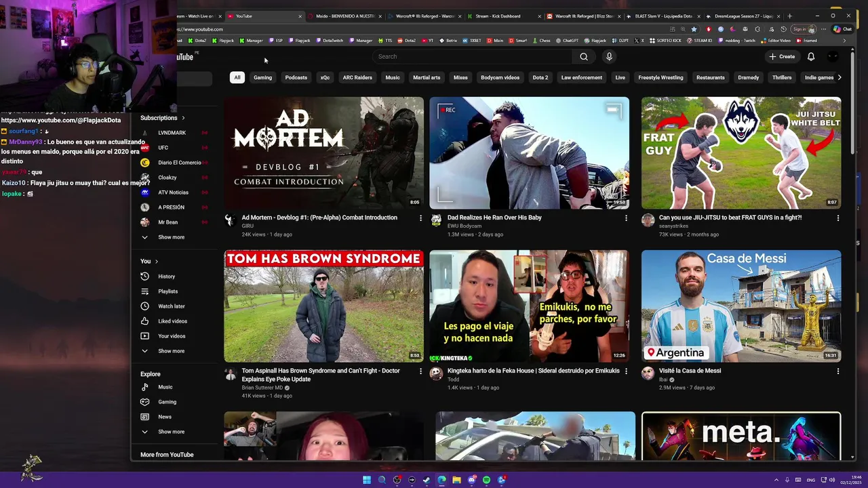
Task: Click the GIRU channel avatar
Action: tap(231, 220)
